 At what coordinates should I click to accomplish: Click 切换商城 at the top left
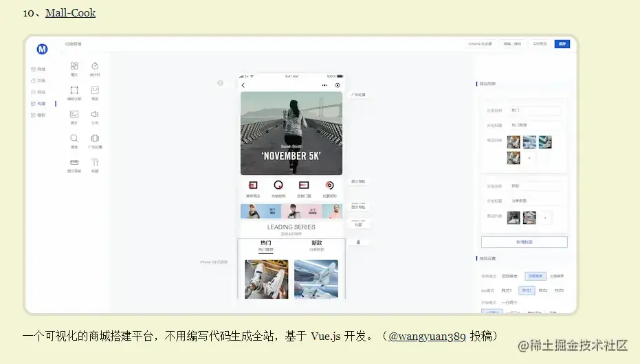73,44
